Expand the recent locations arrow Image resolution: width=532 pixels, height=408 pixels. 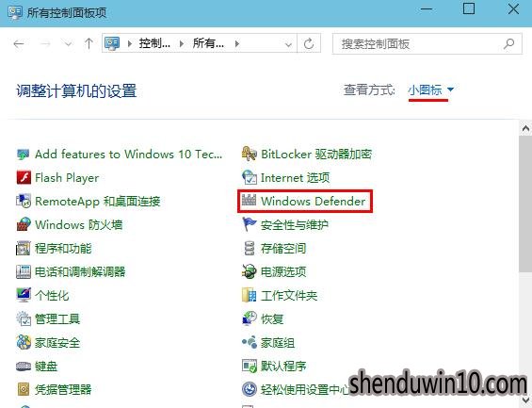pyautogui.click(x=68, y=43)
